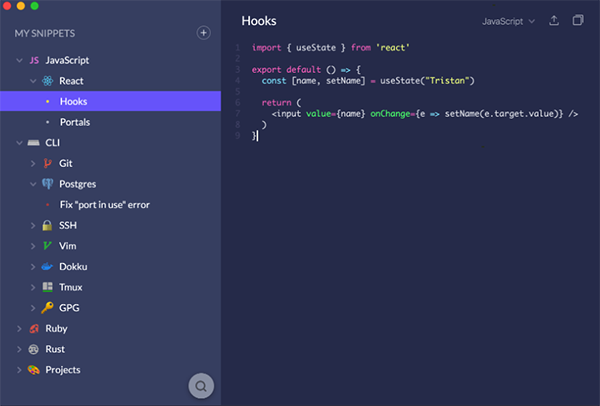Click the export share icon

pyautogui.click(x=554, y=21)
